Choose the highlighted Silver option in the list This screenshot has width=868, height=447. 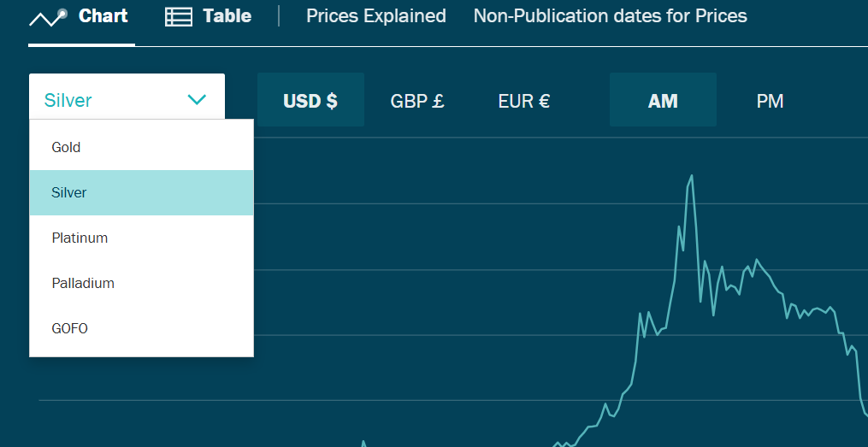pos(69,192)
